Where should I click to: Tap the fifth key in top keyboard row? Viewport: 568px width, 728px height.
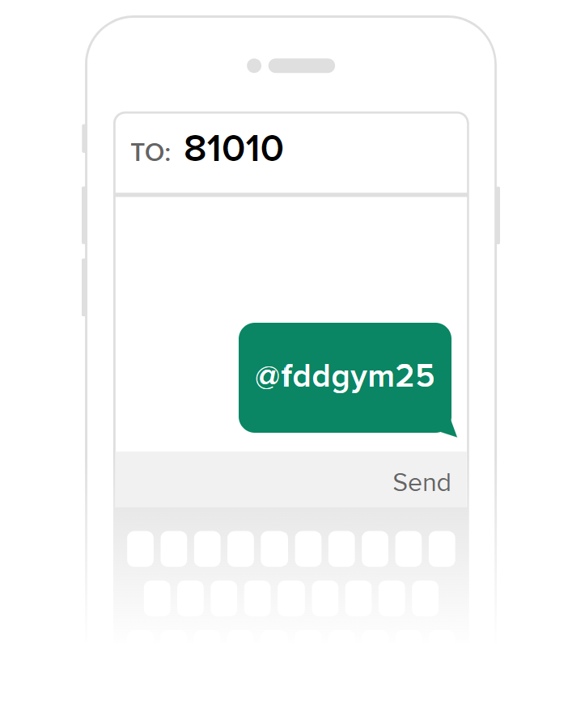pos(274,548)
